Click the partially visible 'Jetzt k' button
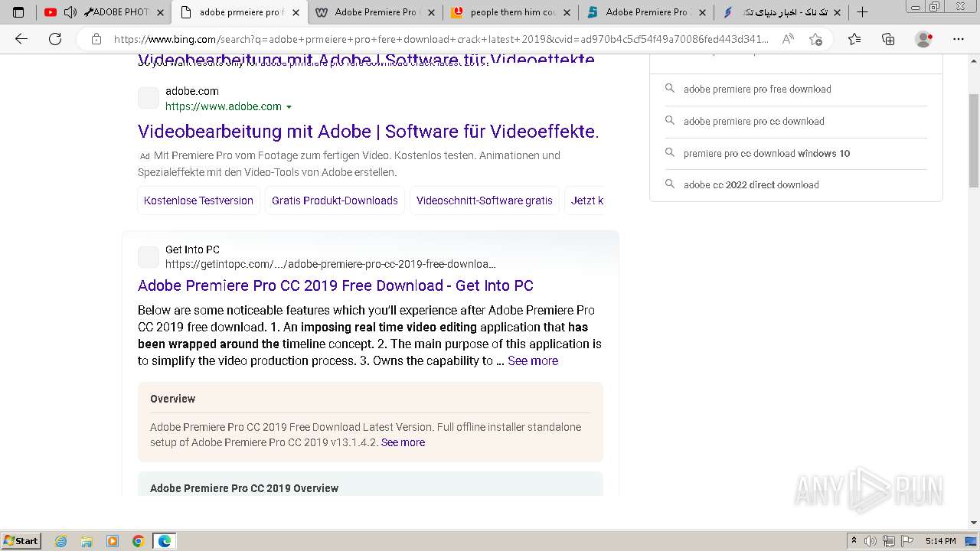Viewport: 980px width, 551px height. coord(585,201)
